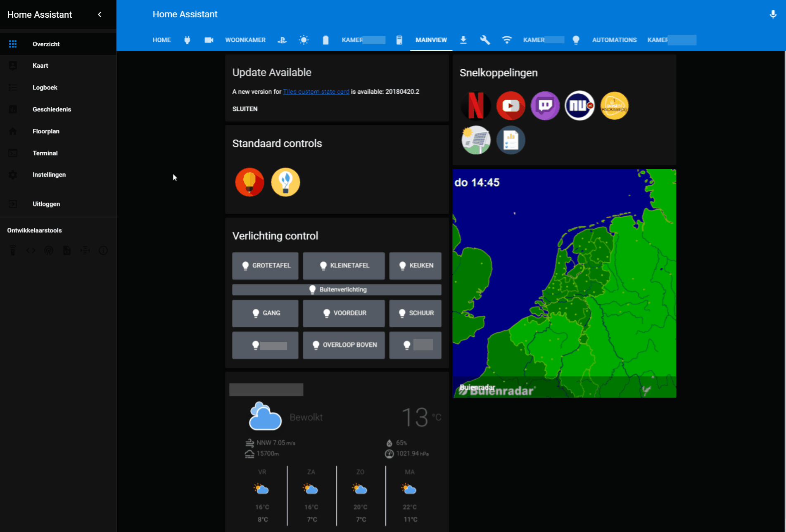Open the Twitch shortcut
The width and height of the screenshot is (786, 532).
(545, 106)
